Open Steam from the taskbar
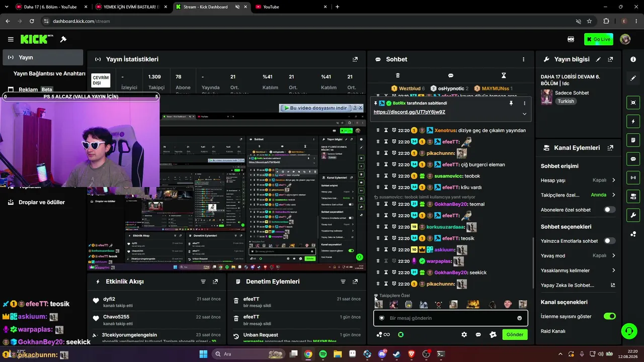This screenshot has height=362, width=644. coord(397,354)
